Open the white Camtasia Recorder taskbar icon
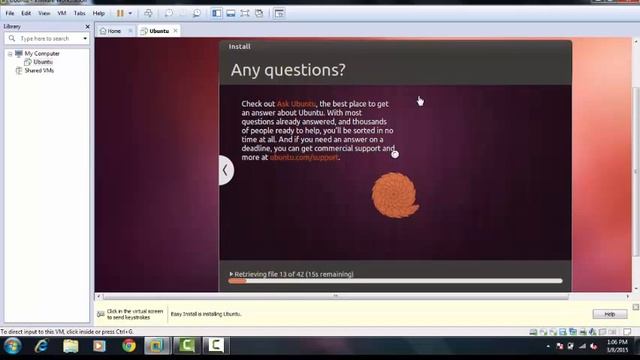This screenshot has height=360, width=640. coord(216,346)
